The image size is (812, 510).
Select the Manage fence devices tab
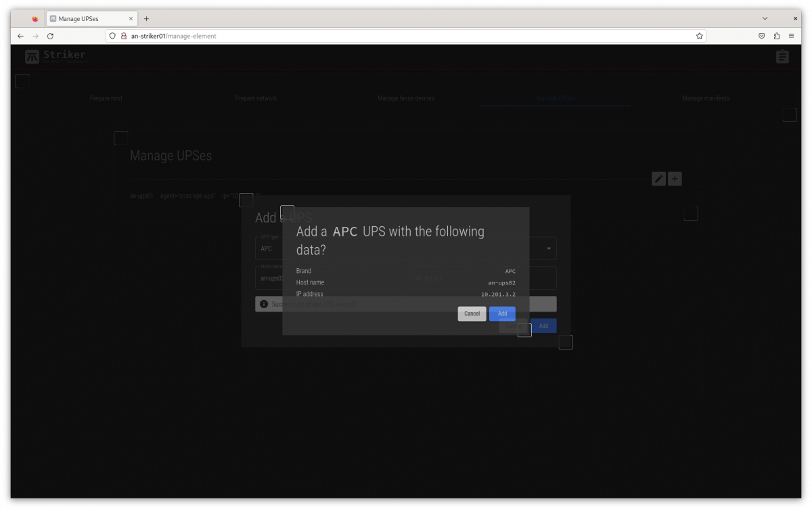tap(406, 98)
